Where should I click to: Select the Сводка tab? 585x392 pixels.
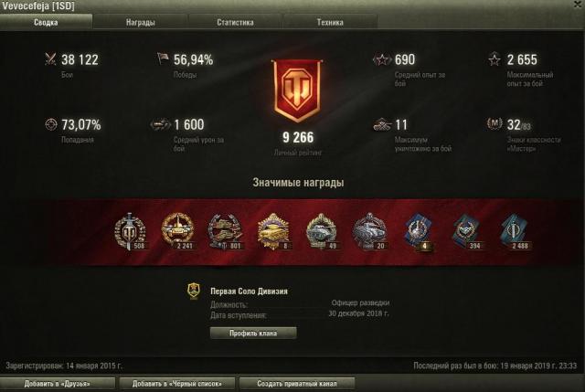[46, 22]
